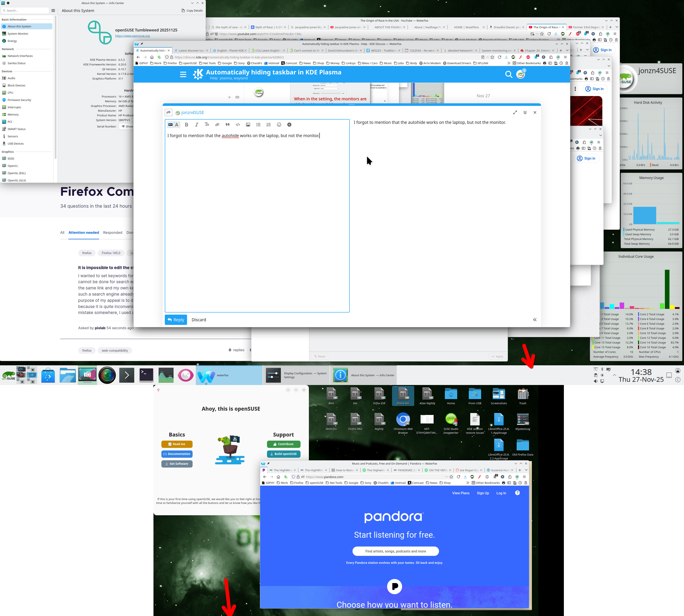The width and height of the screenshot is (684, 616).
Task: Hide the preview pane using bottom chevron
Action: point(534,320)
